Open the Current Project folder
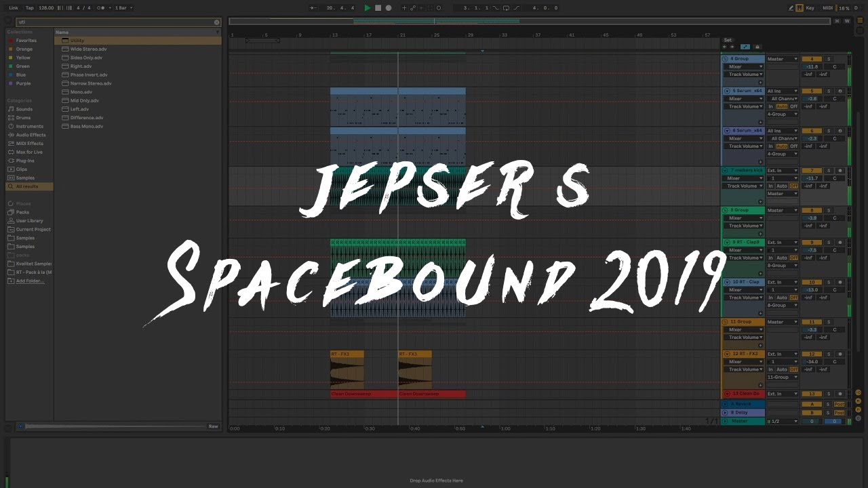Image resolution: width=868 pixels, height=488 pixels. pos(33,229)
